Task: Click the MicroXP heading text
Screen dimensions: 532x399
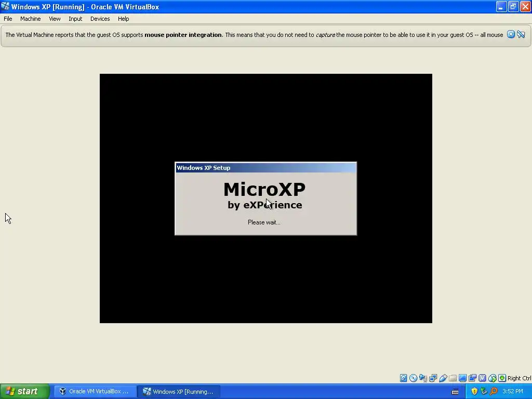Action: [264, 189]
